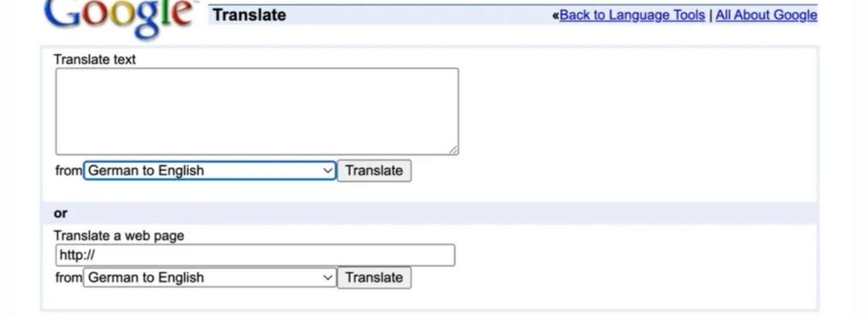Click the "from" label beside the web page dropdown
The image size is (868, 318).
click(x=69, y=277)
